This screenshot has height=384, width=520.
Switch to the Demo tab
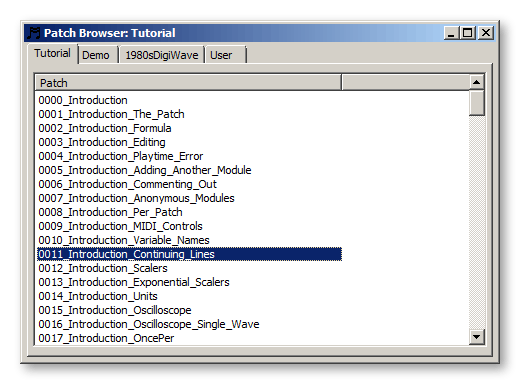click(x=98, y=55)
